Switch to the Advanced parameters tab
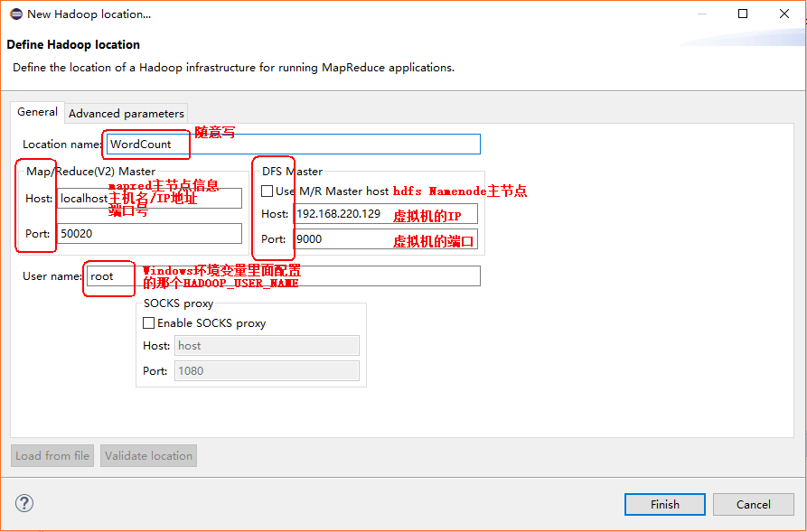 pyautogui.click(x=126, y=113)
